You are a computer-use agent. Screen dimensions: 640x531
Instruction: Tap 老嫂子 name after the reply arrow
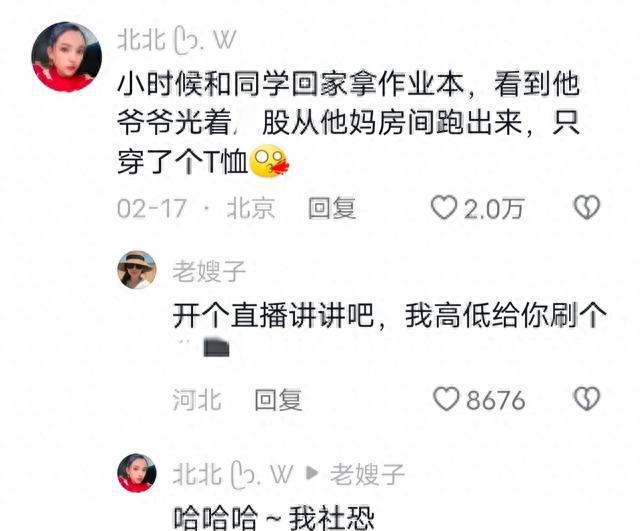367,474
